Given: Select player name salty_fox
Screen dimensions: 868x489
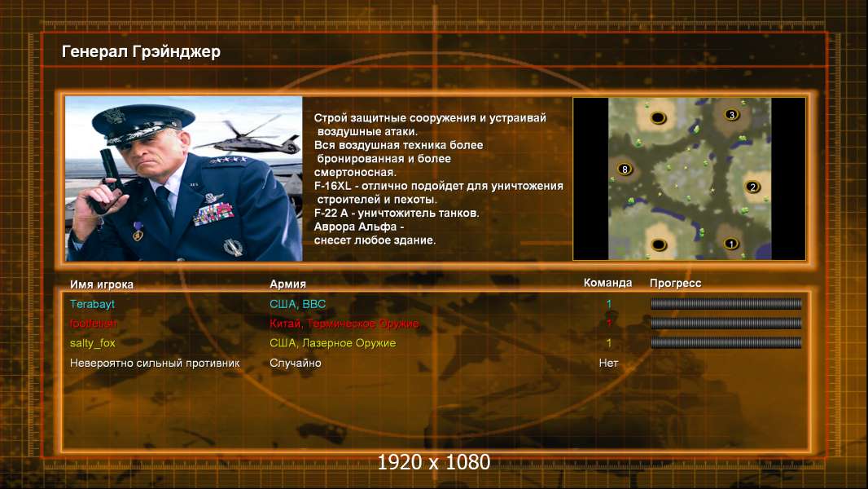Looking at the screenshot, I should 93,343.
